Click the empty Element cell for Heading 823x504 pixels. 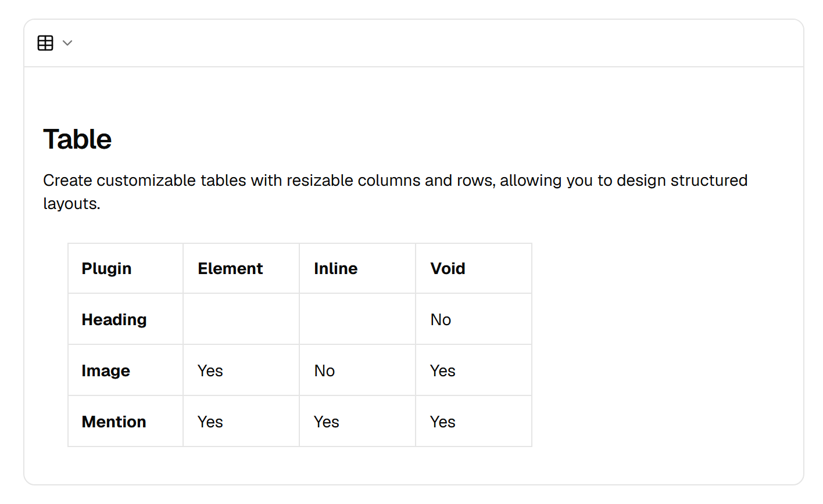pyautogui.click(x=241, y=319)
